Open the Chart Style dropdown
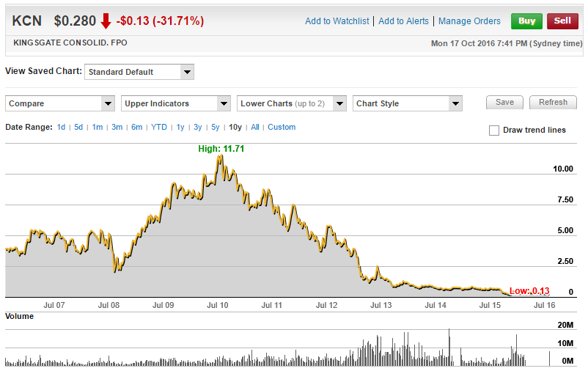Screen dimensions: 588x371 point(408,103)
